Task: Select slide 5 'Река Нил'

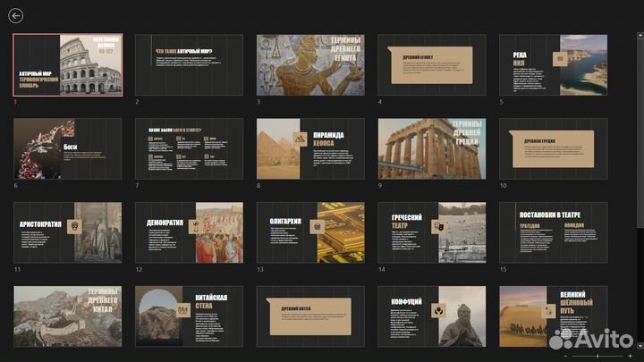Action: tap(553, 65)
